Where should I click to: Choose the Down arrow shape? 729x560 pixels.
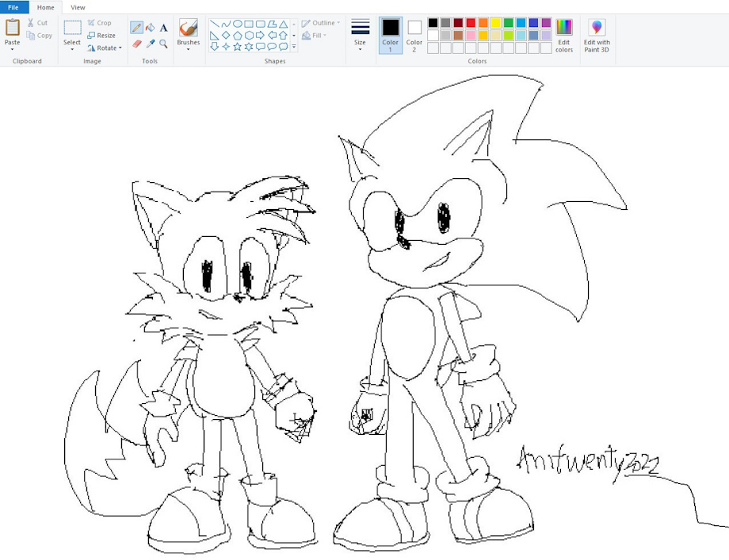214,47
